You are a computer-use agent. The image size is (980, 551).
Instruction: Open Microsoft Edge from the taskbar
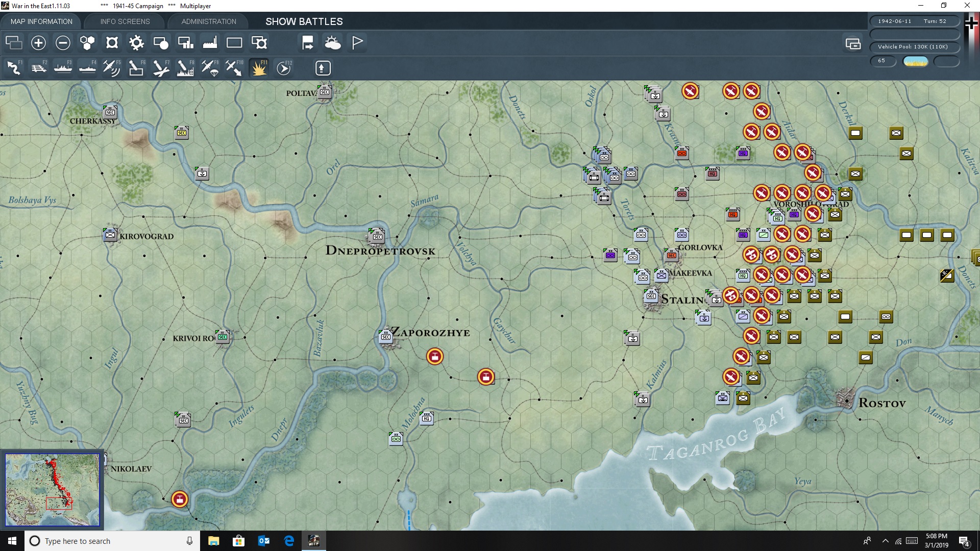point(289,541)
